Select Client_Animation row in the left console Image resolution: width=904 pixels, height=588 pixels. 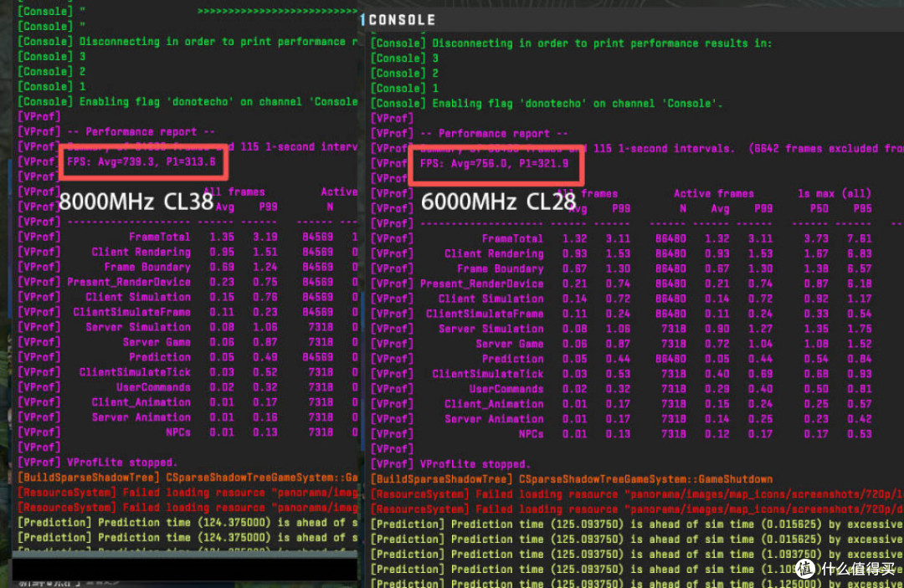(188, 402)
